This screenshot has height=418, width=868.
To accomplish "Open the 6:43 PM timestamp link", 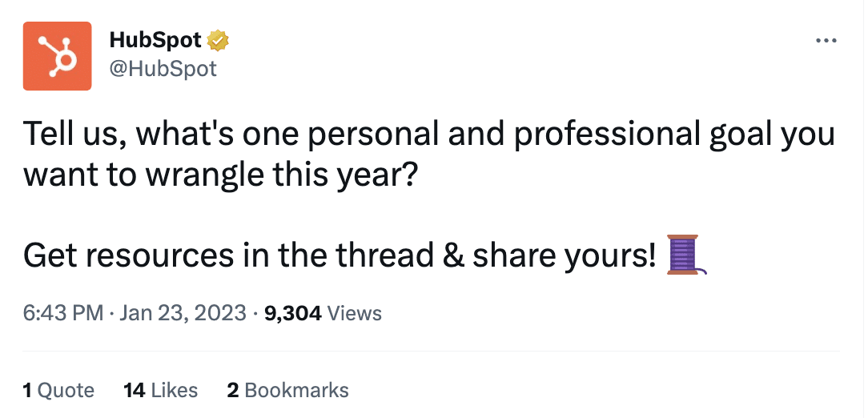I will 63,313.
